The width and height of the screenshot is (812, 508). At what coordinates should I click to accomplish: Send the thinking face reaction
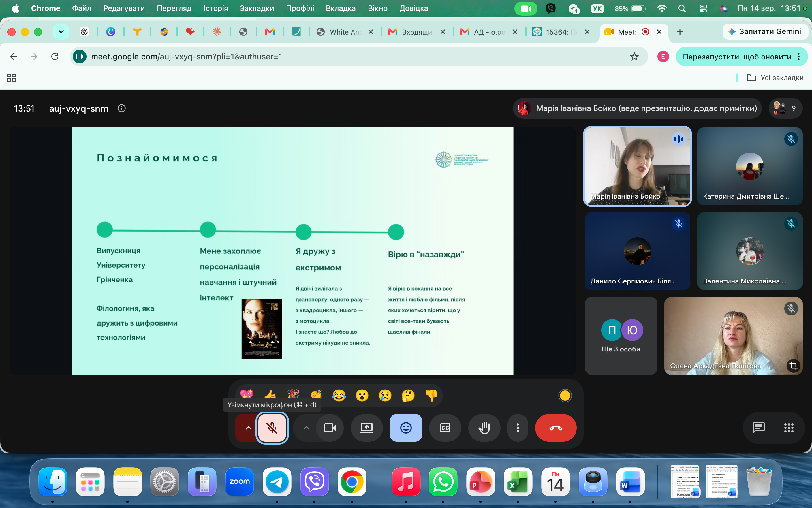(x=408, y=396)
